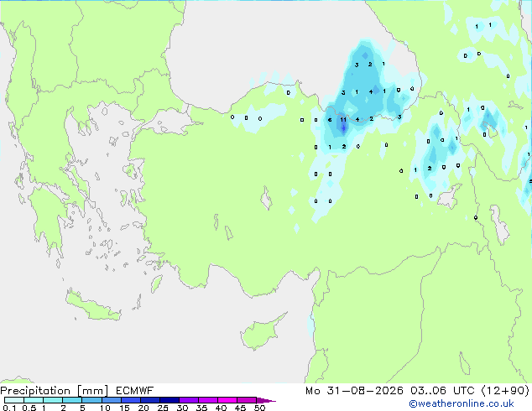Click the over-50 mm arrow tip of scale

click(266, 400)
